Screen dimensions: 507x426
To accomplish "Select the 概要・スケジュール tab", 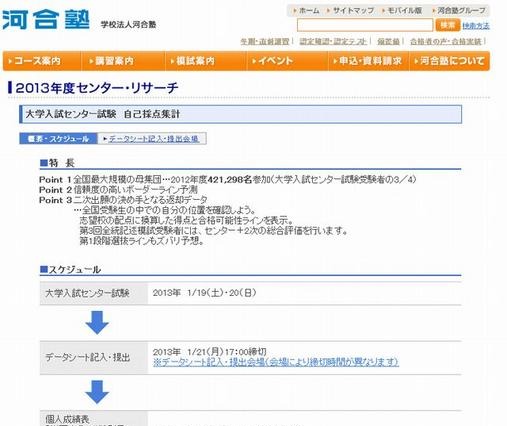I will click(x=58, y=139).
